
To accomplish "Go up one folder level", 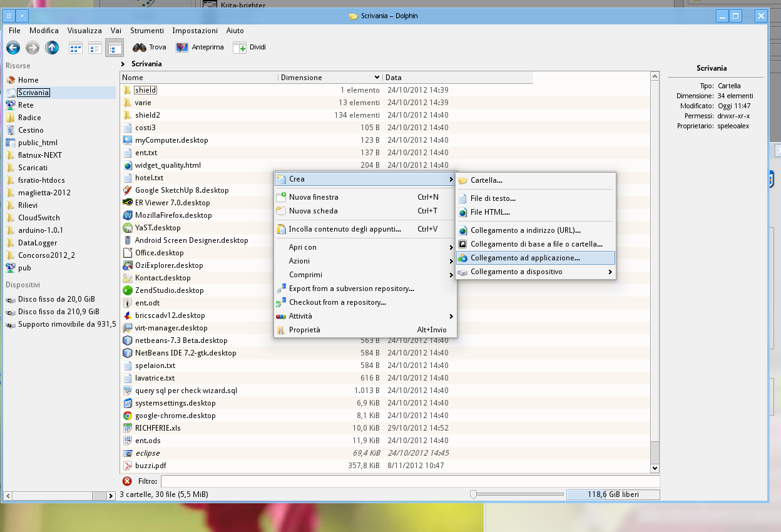I will (52, 47).
